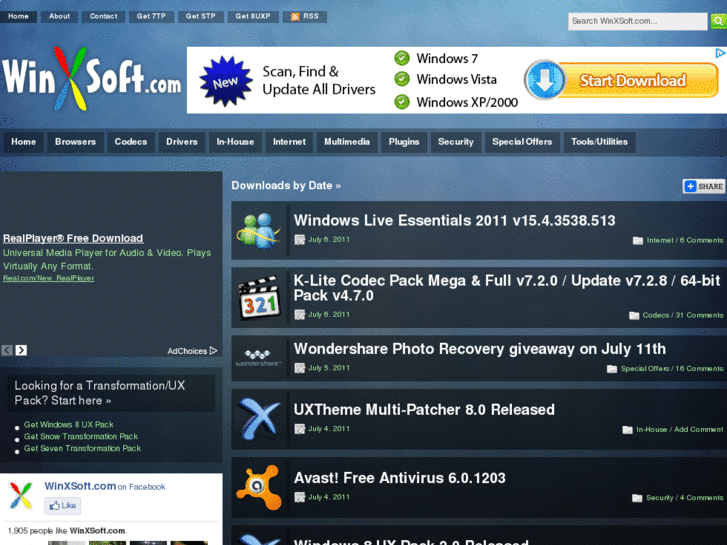727x545 pixels.
Task: Select the Multimedia category tab
Action: (x=347, y=142)
